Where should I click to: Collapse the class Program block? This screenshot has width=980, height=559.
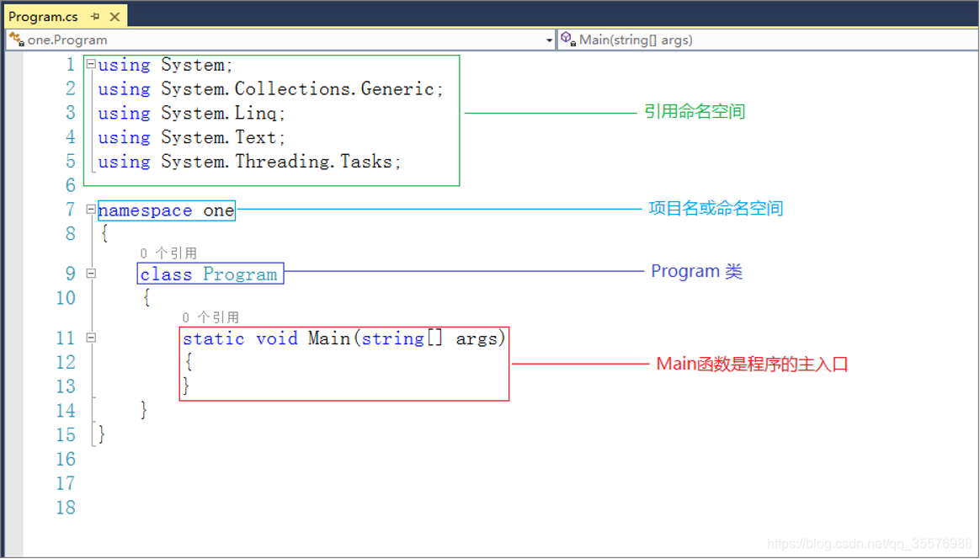point(91,274)
